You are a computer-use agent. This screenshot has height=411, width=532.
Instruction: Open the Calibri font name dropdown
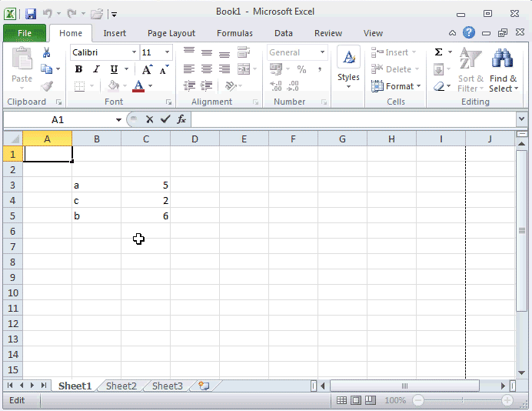pyautogui.click(x=134, y=52)
